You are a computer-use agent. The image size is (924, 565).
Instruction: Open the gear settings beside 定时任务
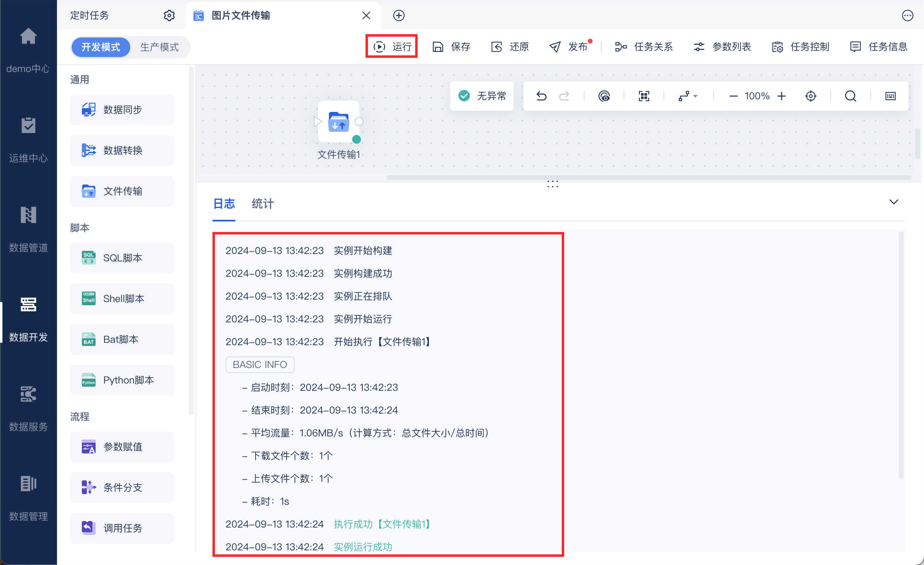(x=169, y=15)
